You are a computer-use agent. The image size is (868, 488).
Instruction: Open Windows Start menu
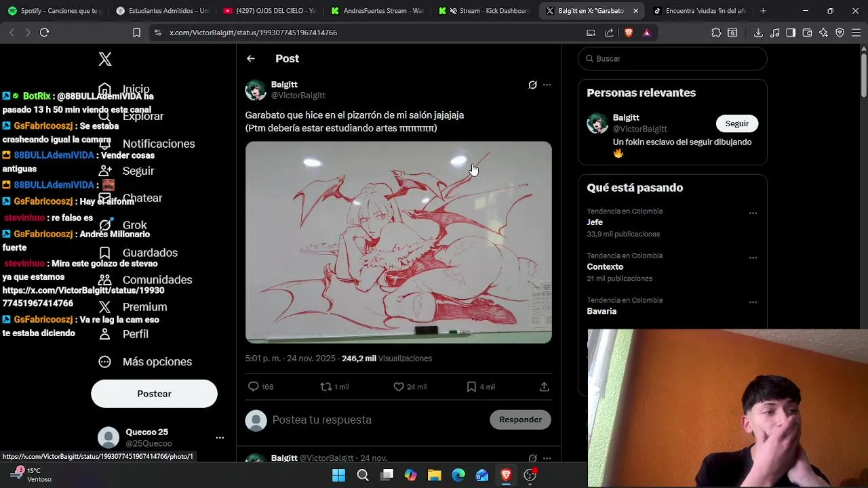[x=338, y=475]
